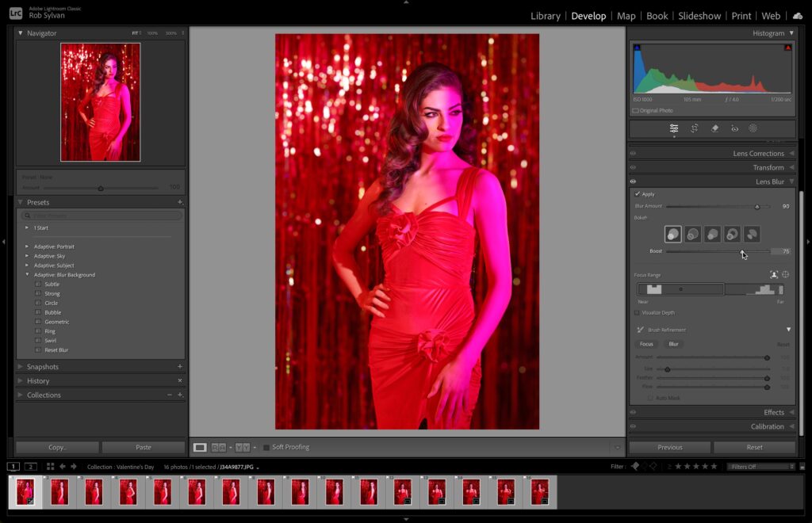The image size is (812, 523).
Task: Add a collection with plus icon
Action: point(180,395)
